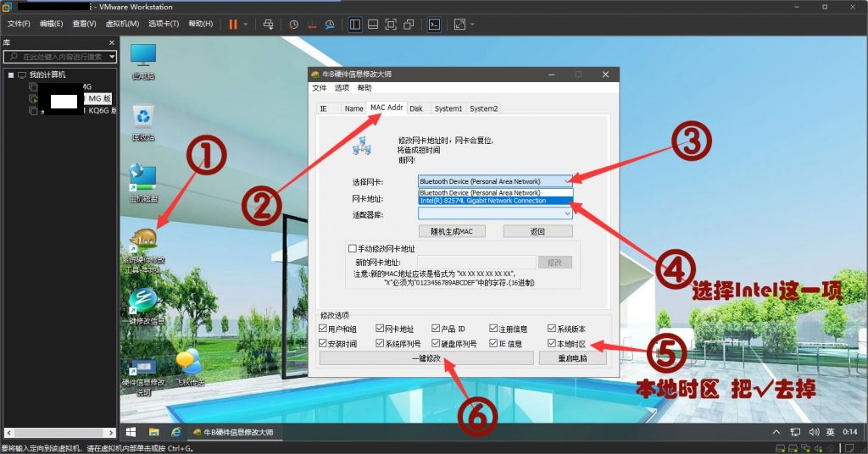This screenshot has height=454, width=868.
Task: Switch to the Name tab
Action: coord(353,108)
